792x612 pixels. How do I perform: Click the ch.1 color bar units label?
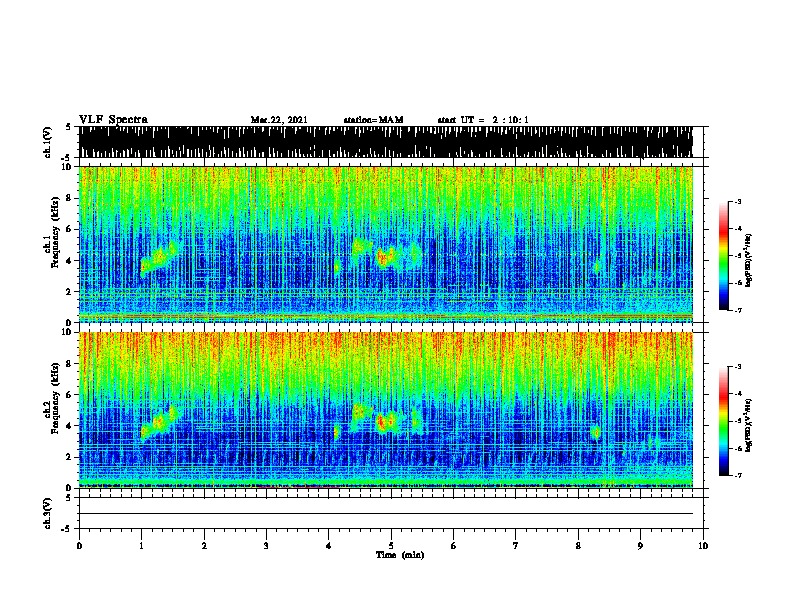click(749, 260)
